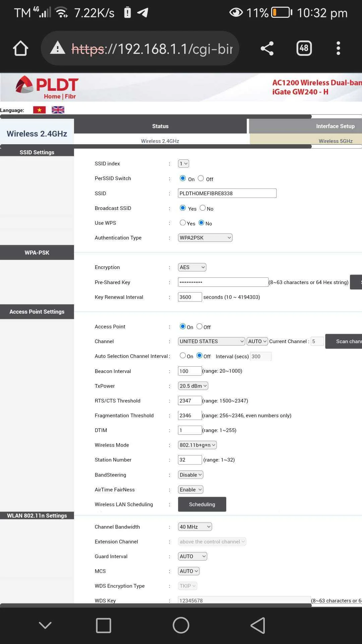Enable Auto Selection Channel Interval On
This screenshot has width=362, height=644.
(183, 356)
